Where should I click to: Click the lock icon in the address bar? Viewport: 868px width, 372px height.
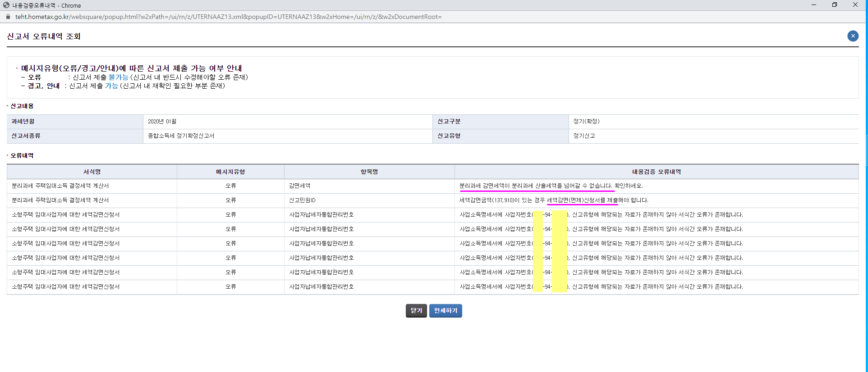pyautogui.click(x=8, y=17)
